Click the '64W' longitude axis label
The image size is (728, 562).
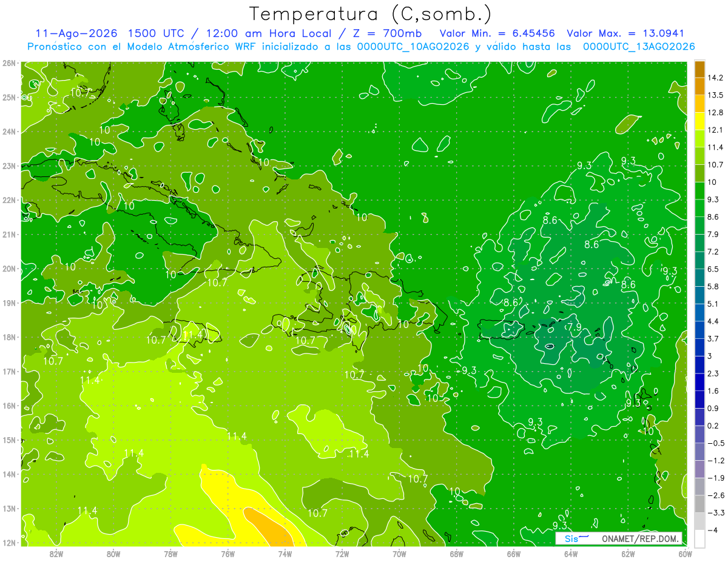tap(571, 554)
